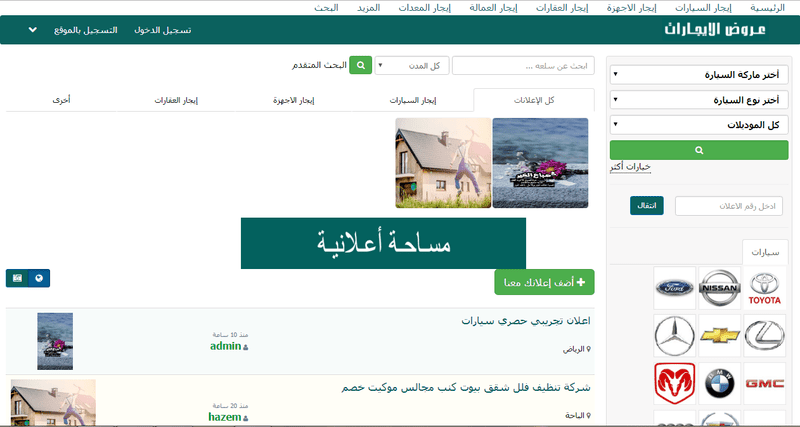Select the Chevrolet brand logo

click(719, 336)
